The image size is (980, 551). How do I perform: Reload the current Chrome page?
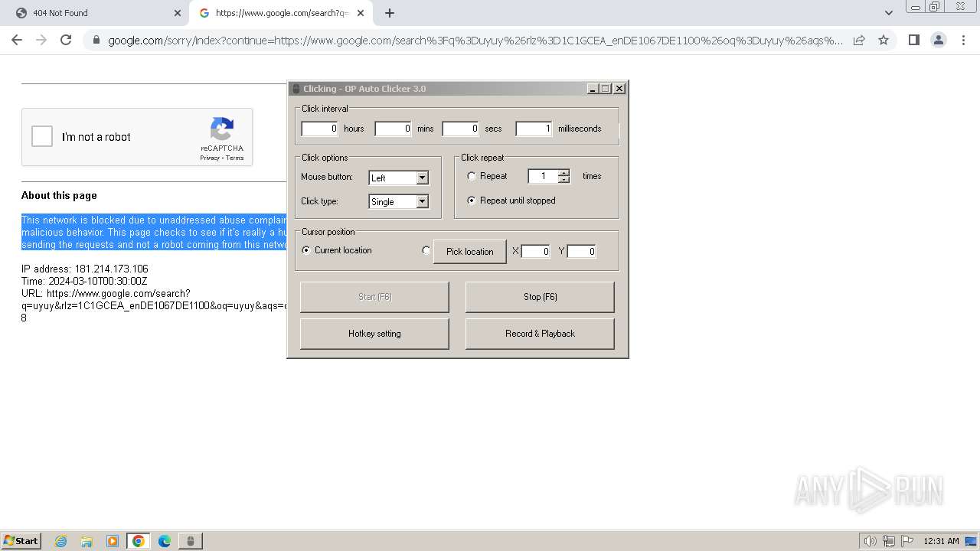[x=66, y=40]
